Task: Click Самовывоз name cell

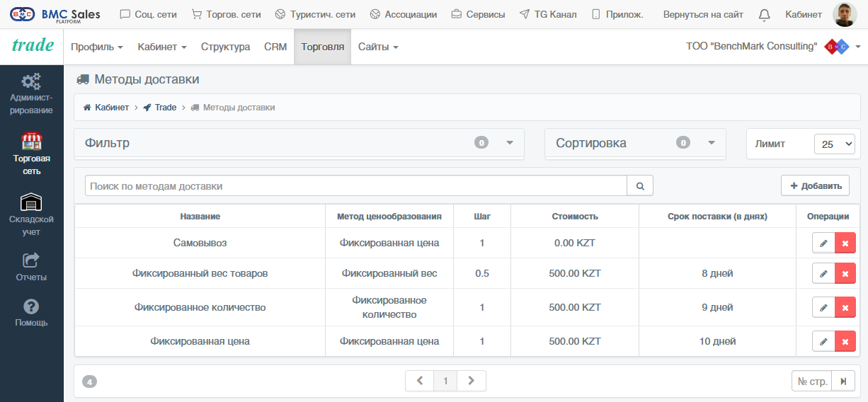Action: click(200, 243)
